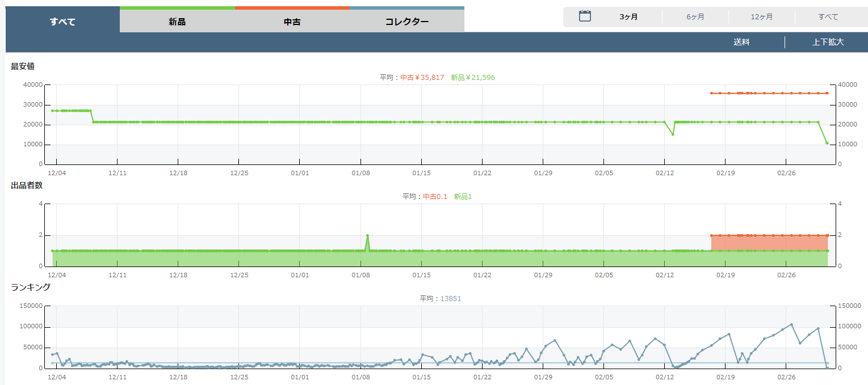Click the ranking average 13851 label
The height and width of the screenshot is (385, 868).
[451, 299]
